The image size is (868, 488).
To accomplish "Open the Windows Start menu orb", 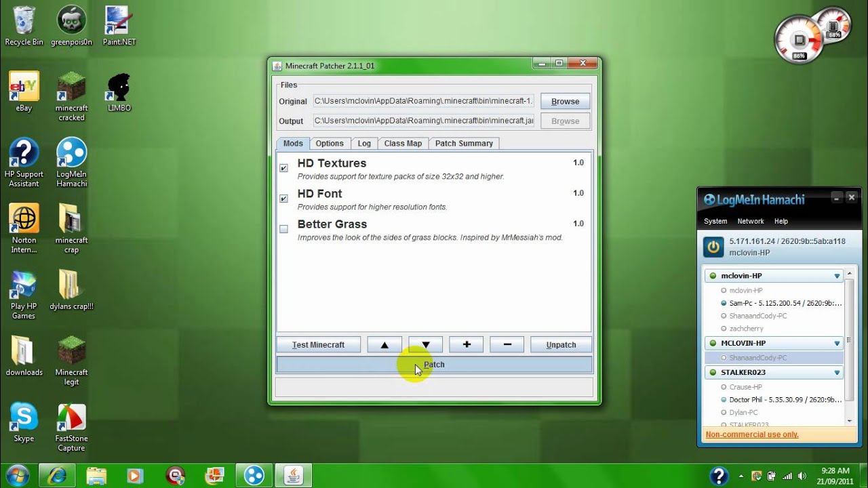I will click(x=17, y=475).
